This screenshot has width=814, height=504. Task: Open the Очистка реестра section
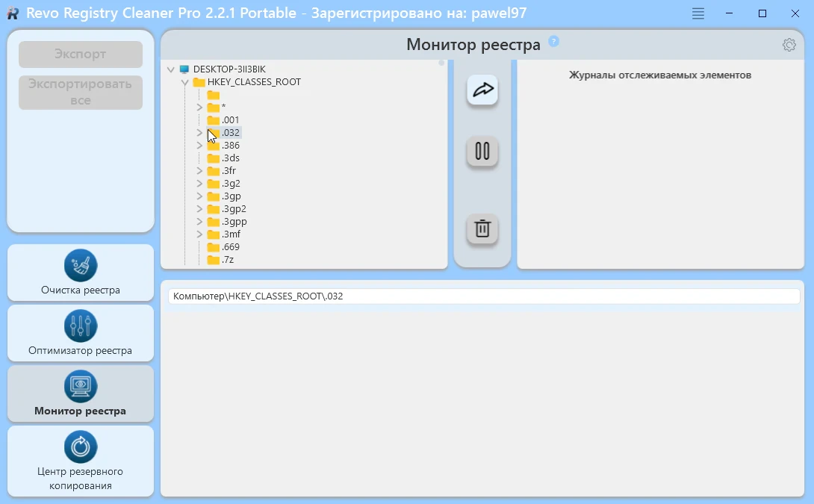point(81,273)
